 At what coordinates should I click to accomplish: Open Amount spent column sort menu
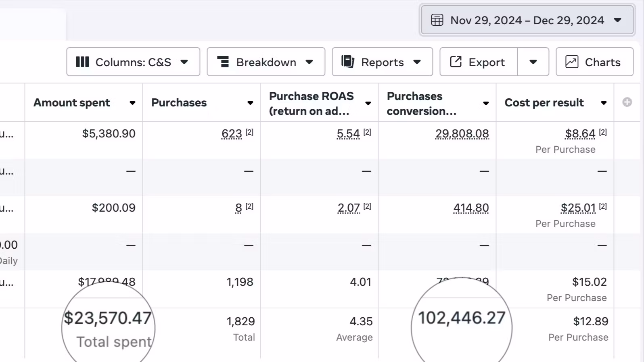tap(132, 103)
